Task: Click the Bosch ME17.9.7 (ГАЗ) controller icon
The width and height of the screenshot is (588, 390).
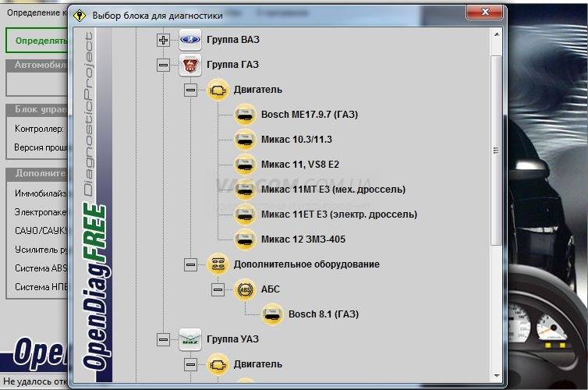Action: click(x=245, y=115)
